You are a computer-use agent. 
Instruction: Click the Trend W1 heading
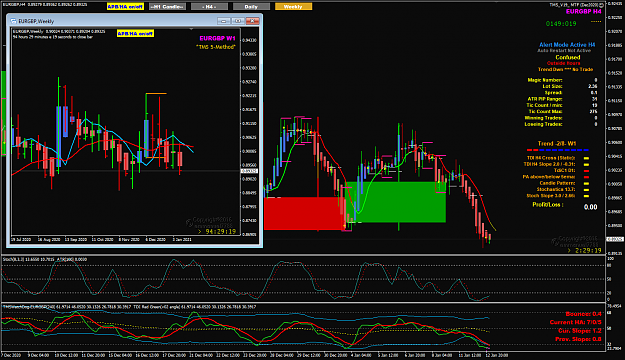557,144
